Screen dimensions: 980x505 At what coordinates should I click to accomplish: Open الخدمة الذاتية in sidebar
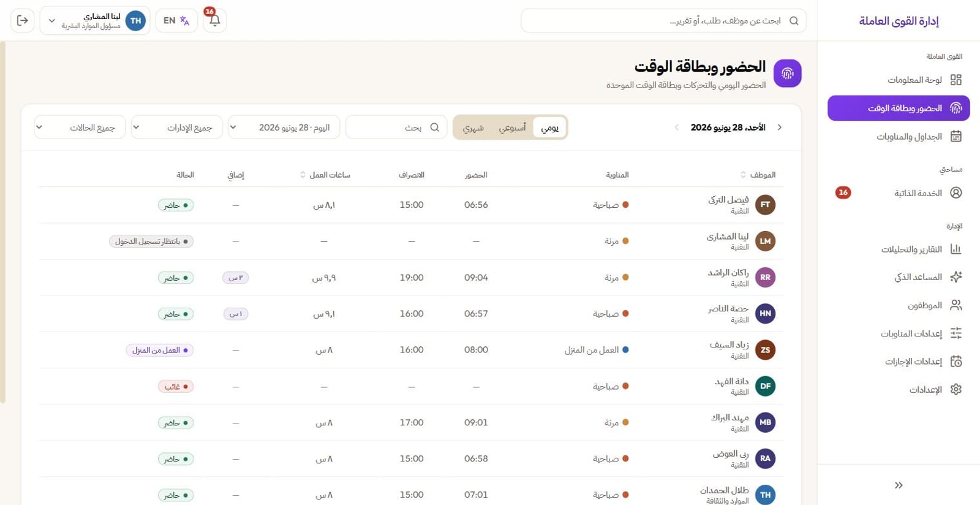tap(899, 192)
